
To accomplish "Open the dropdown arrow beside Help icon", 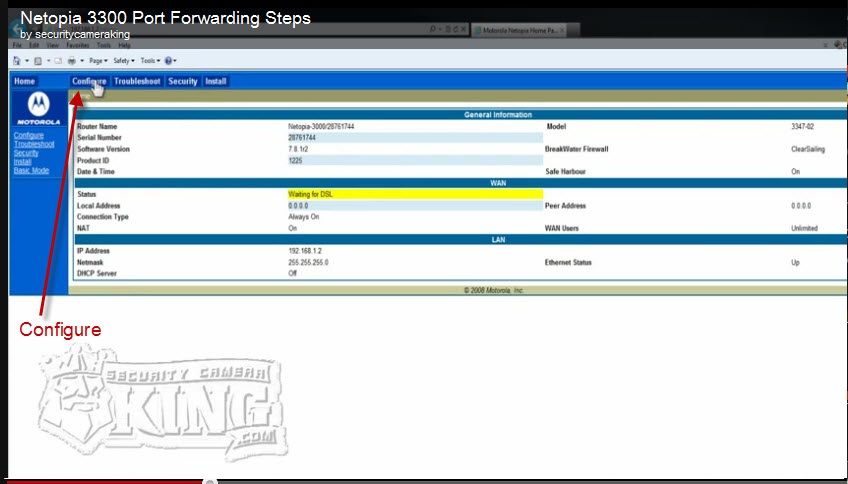I will coord(175,61).
